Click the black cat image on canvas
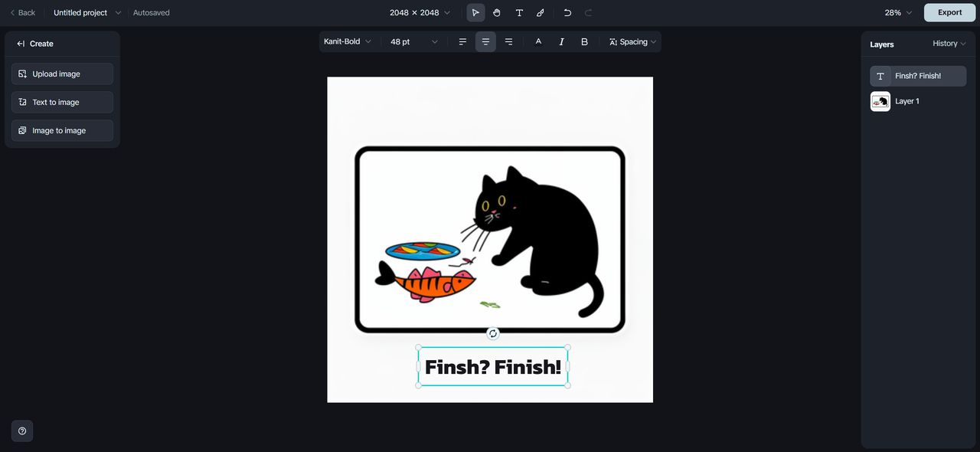Screen dimensions: 980x452 (540, 241)
